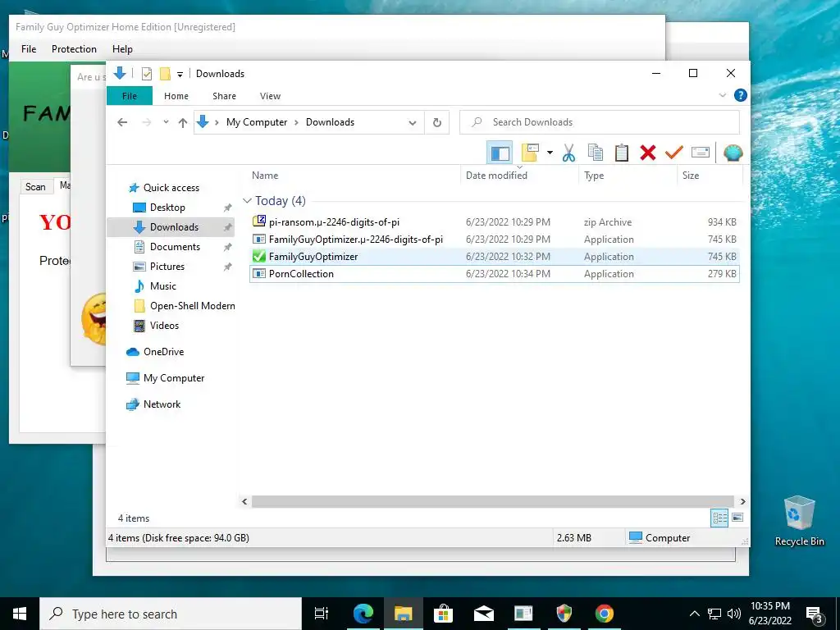Select Desktop in navigation pane
Screen dimensions: 840x630
point(167,208)
